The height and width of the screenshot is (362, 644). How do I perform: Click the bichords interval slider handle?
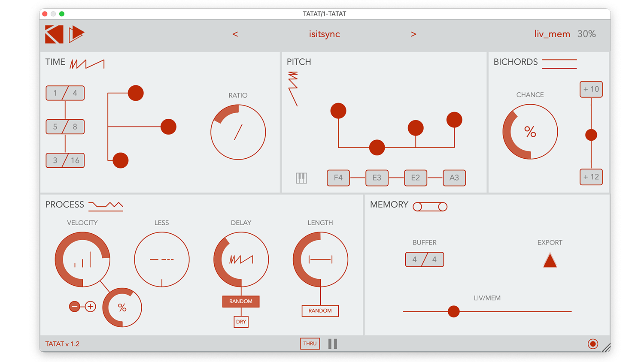(591, 135)
